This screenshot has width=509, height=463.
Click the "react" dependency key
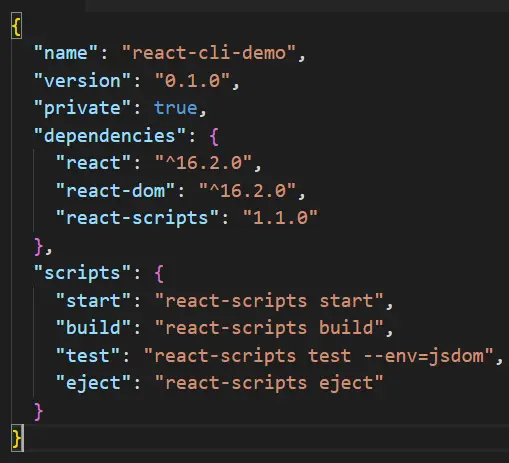(93, 163)
